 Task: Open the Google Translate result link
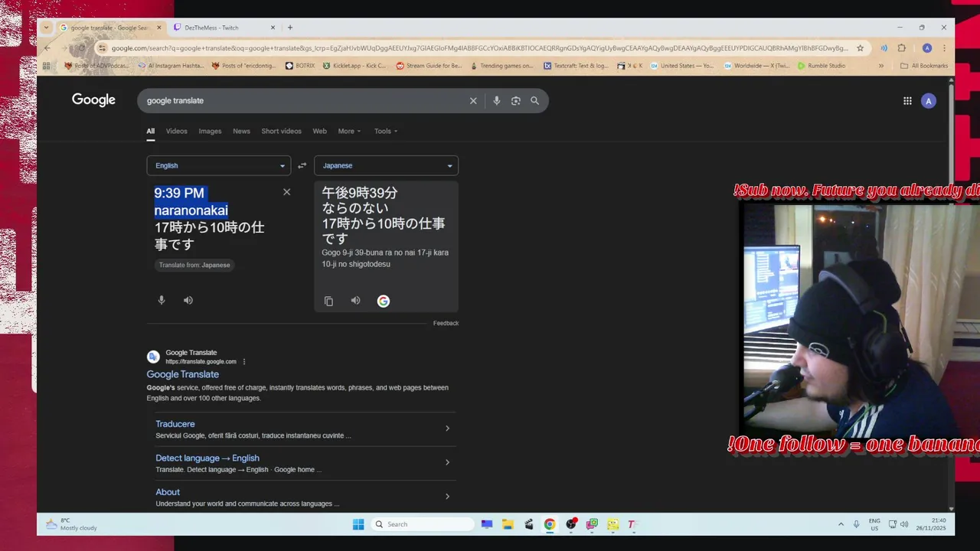click(183, 374)
